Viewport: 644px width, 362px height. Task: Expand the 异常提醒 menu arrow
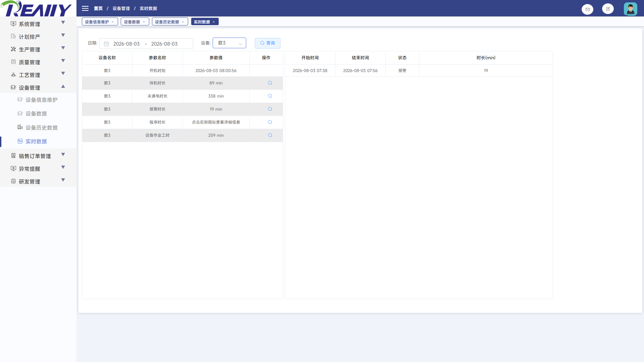point(63,167)
